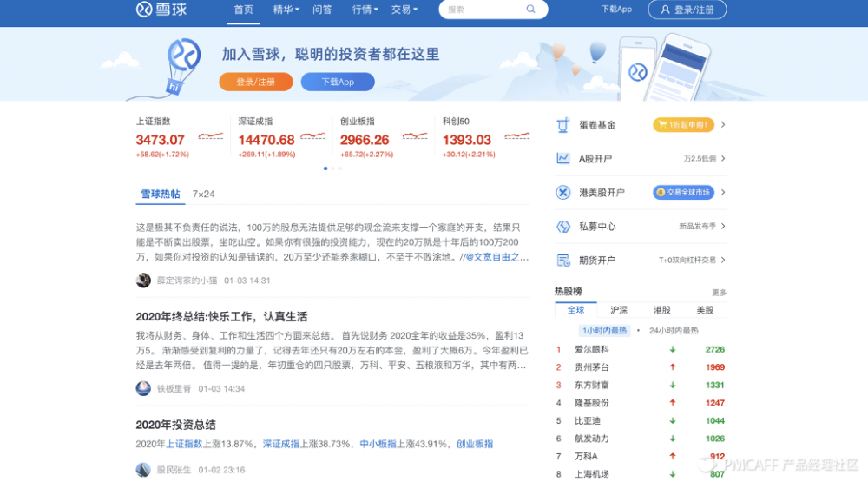Click chevron on 港美股开户 row

tap(723, 192)
